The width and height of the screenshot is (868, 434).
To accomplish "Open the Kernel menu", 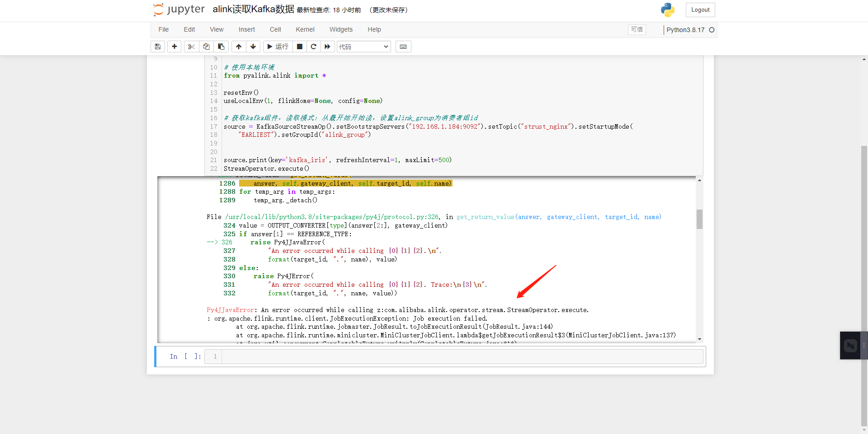I will pyautogui.click(x=305, y=29).
